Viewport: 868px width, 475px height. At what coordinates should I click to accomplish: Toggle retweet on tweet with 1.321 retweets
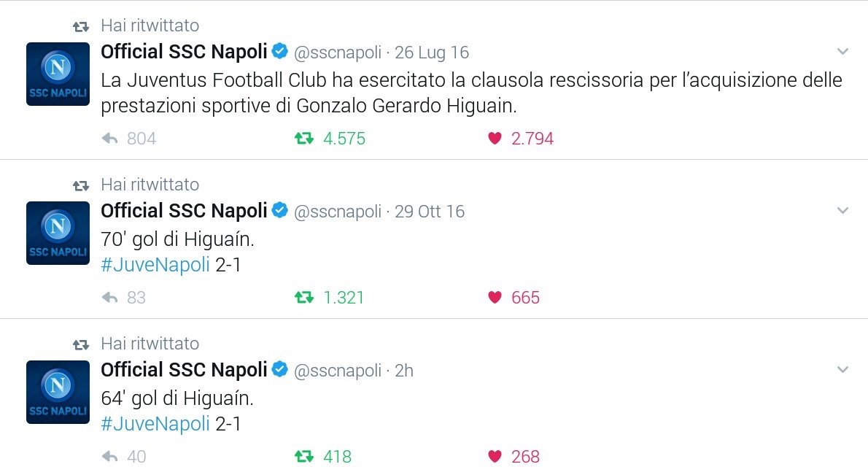[x=304, y=297]
